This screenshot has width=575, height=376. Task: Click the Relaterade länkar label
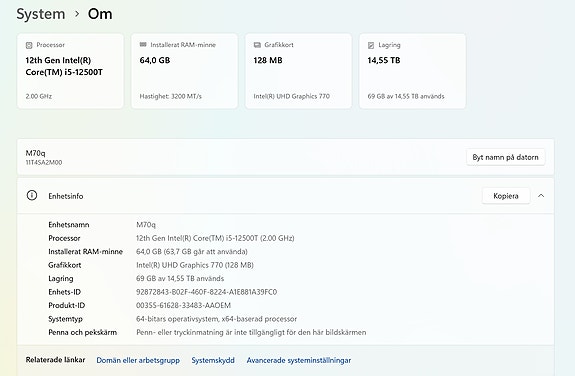[55, 360]
